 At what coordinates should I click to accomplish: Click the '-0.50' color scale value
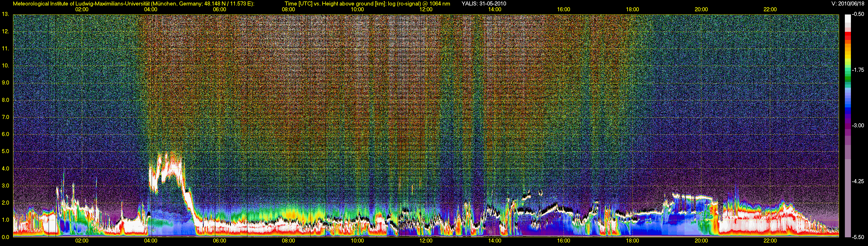pos(858,14)
